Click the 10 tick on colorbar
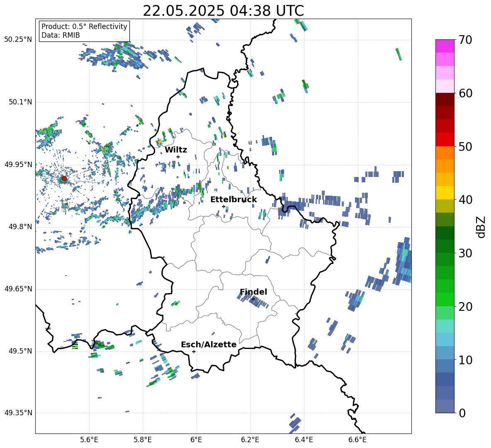Image resolution: width=491 pixels, height=448 pixels. 465,360
